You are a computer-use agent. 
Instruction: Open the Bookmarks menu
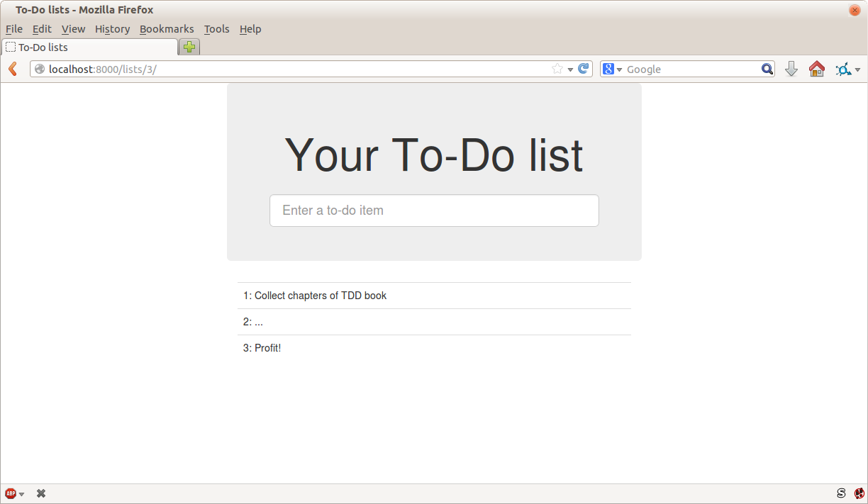[x=167, y=29]
